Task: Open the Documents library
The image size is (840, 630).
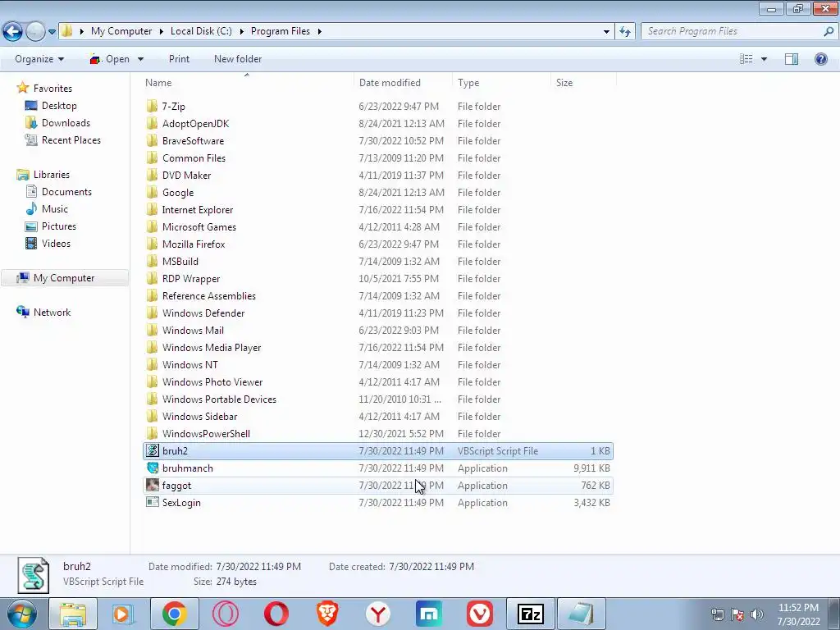Action: [66, 192]
